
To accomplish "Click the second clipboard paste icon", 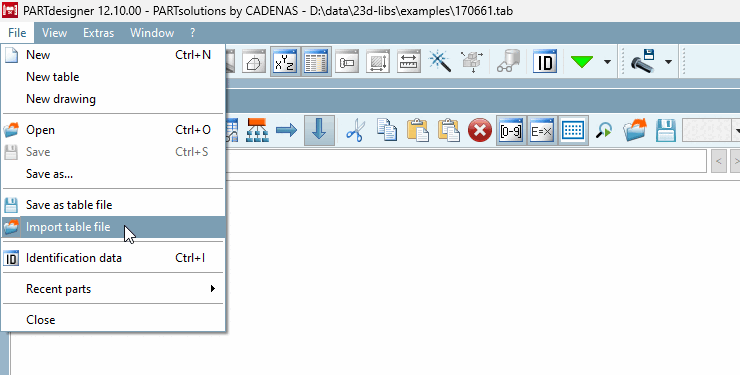I will (449, 131).
